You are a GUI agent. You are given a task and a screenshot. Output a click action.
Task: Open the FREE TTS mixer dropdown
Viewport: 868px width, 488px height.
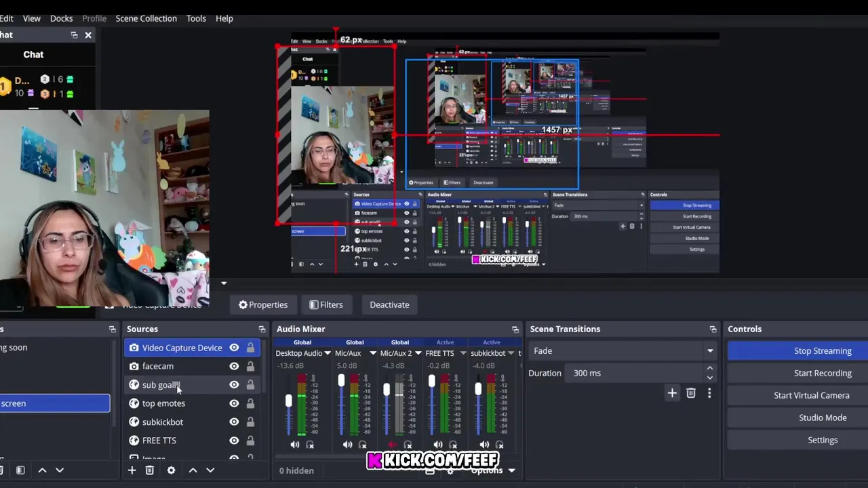point(463,353)
